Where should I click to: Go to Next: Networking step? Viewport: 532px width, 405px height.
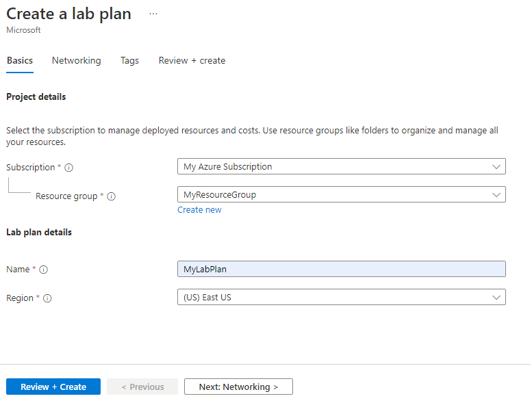pos(238,387)
